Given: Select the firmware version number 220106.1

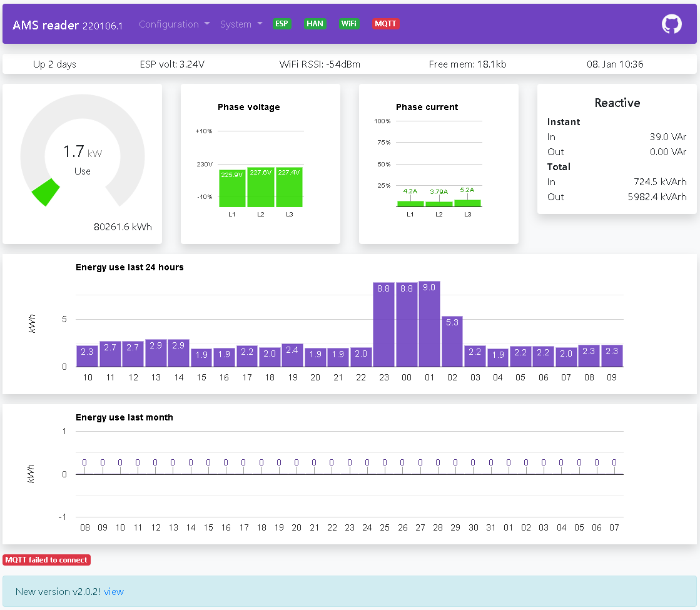Looking at the screenshot, I should tap(101, 26).
